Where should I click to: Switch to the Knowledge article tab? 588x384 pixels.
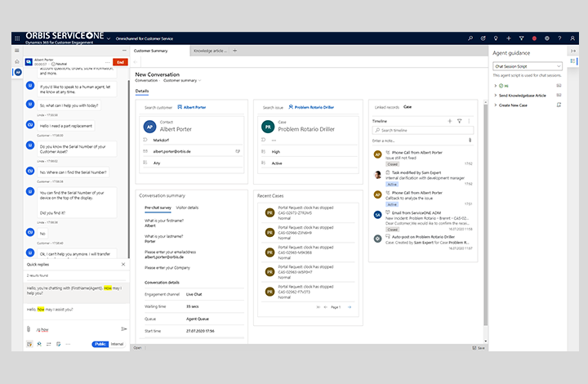[210, 51]
